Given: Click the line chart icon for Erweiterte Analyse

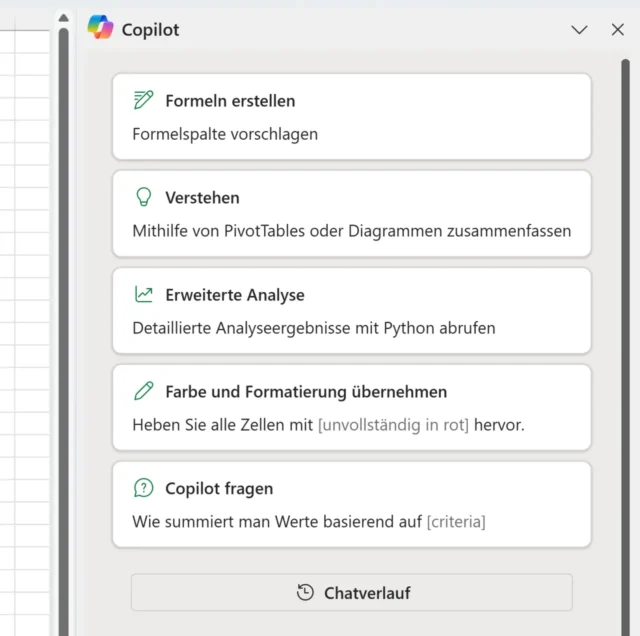Looking at the screenshot, I should point(144,294).
